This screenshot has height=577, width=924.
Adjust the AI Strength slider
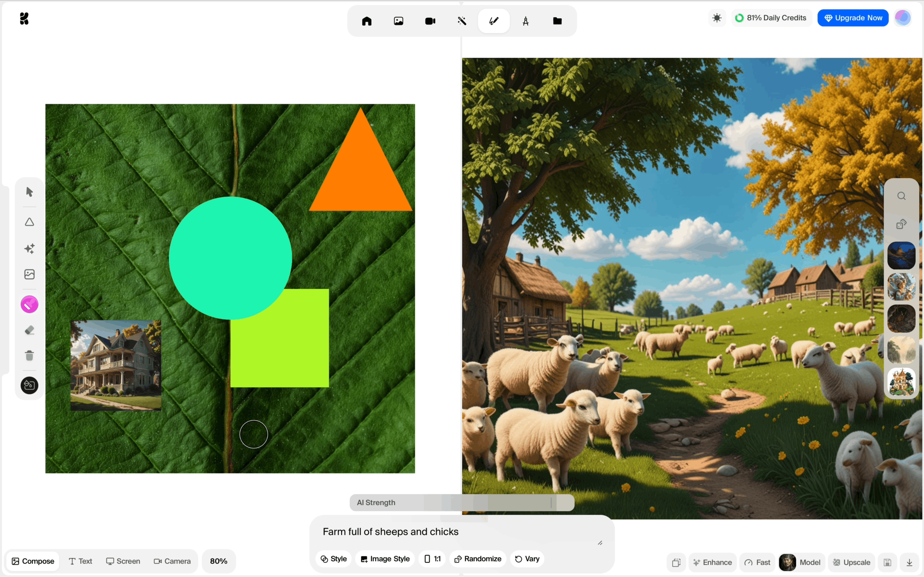pos(551,503)
